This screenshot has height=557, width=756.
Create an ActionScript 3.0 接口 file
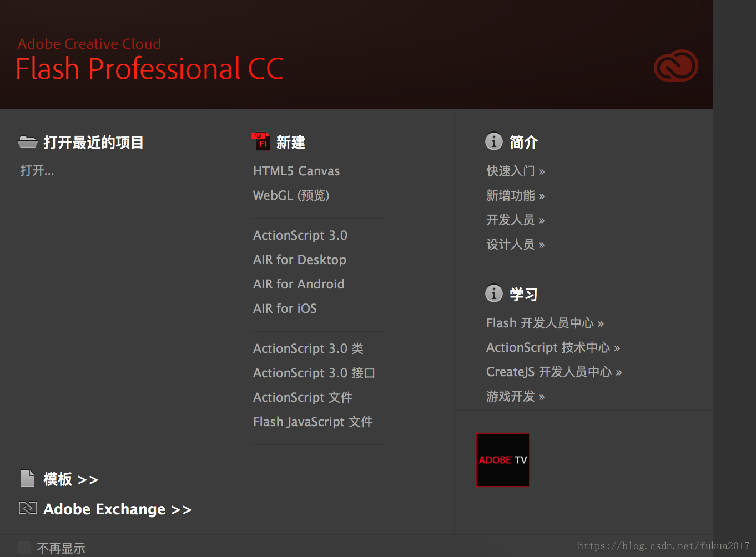pos(314,373)
